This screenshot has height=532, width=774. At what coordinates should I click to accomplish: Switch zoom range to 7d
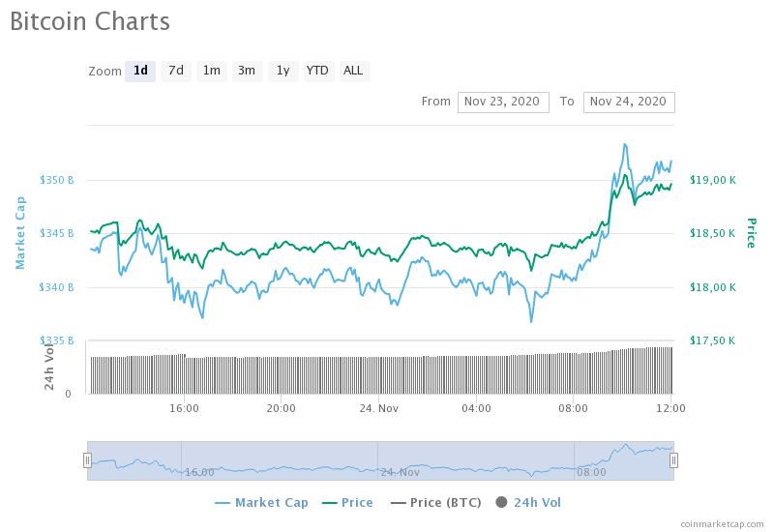[x=175, y=71]
